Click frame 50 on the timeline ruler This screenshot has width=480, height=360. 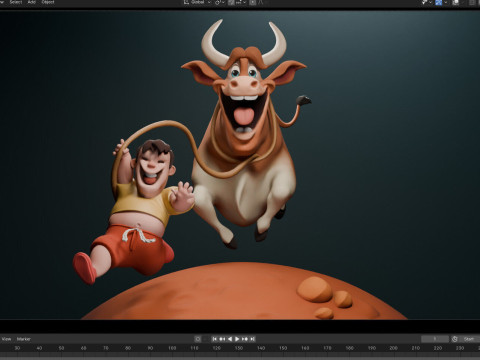(x=61, y=348)
